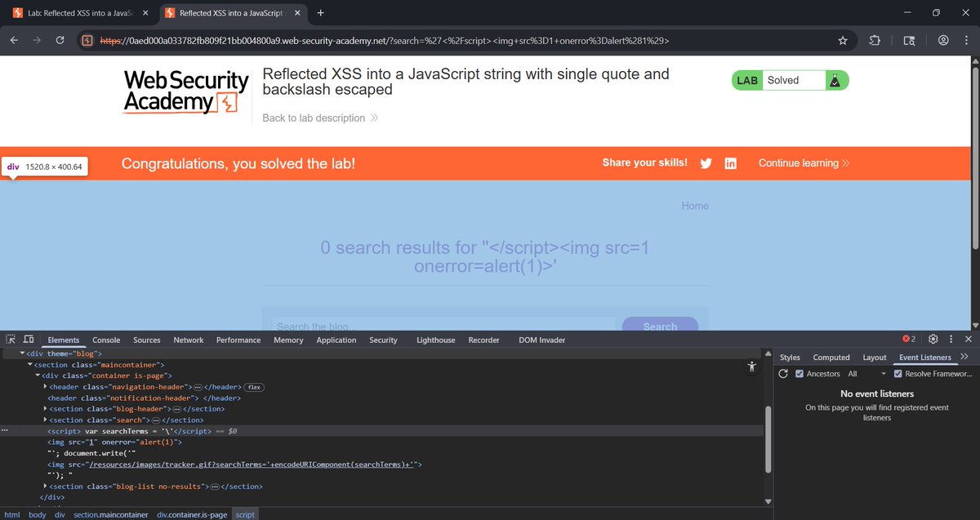This screenshot has height=520, width=980.
Task: Expand the section search node
Action: click(x=46, y=420)
